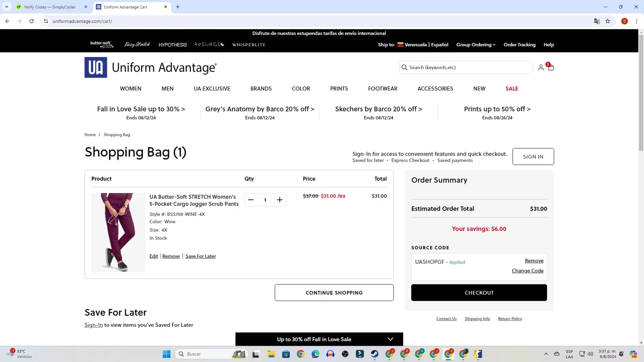Click the Easy Stretch brand logo
This screenshot has height=362, width=644.
point(137,45)
